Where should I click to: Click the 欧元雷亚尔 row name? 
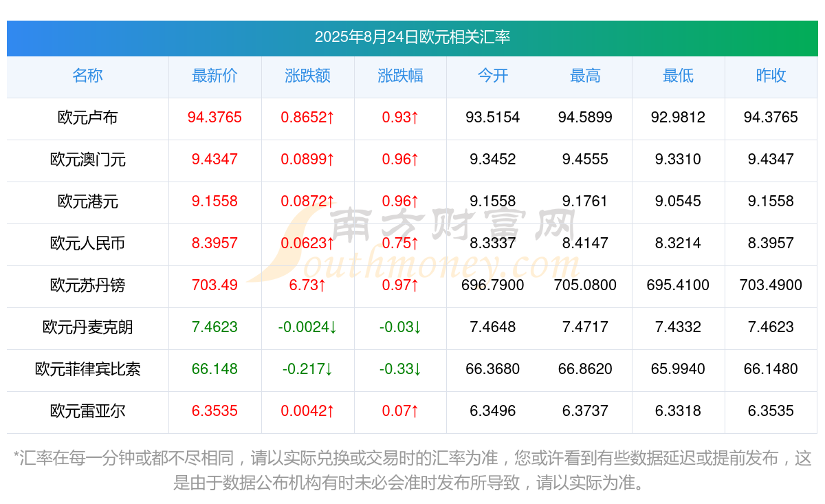[x=87, y=411]
